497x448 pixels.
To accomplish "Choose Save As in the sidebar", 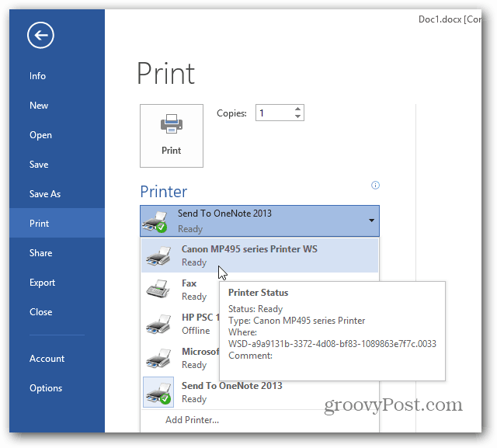I will [57, 194].
